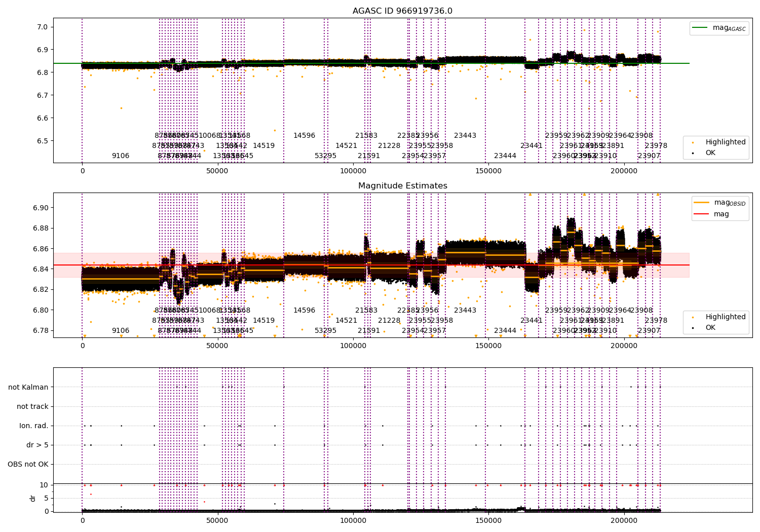The width and height of the screenshot is (760, 532).
Task: Click obsid label 9106 in the top plot
Action: pos(121,156)
